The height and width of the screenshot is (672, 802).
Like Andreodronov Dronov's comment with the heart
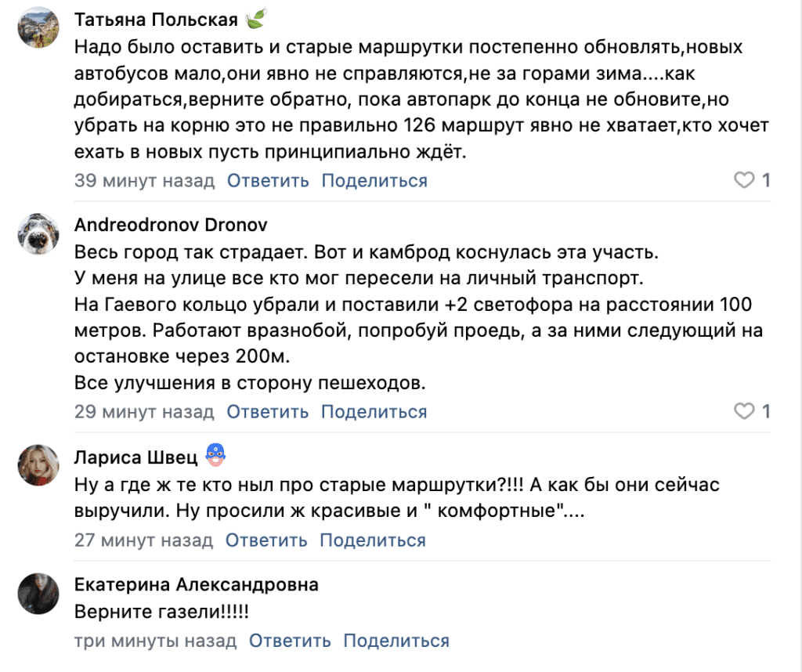click(x=743, y=411)
